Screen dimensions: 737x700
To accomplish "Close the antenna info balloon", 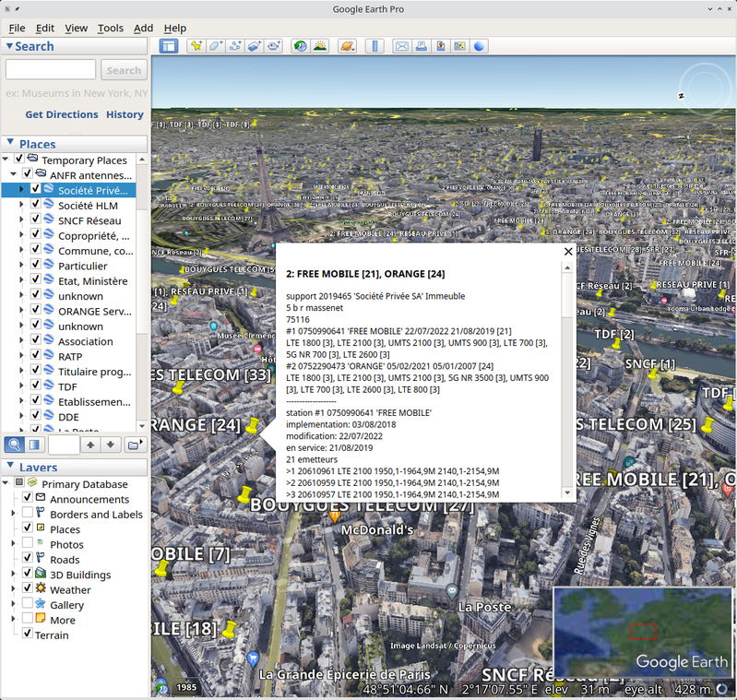I will coord(568,252).
